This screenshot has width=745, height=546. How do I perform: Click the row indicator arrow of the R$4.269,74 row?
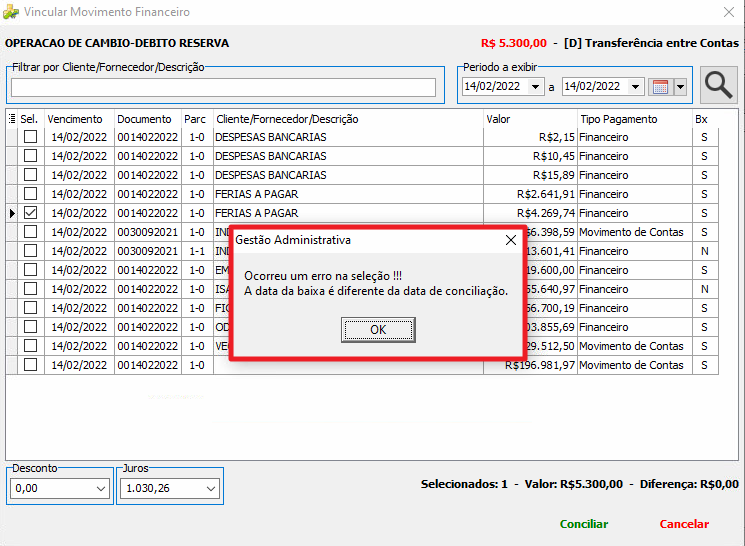12,213
